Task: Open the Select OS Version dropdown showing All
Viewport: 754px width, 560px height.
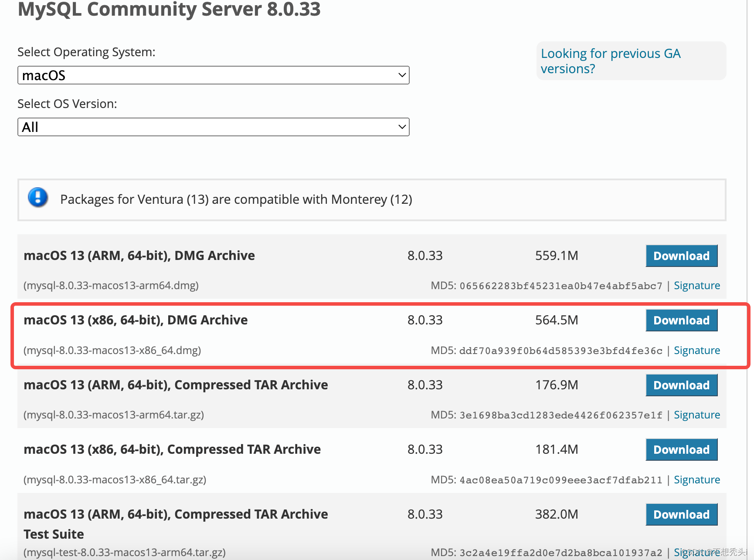Action: click(214, 127)
